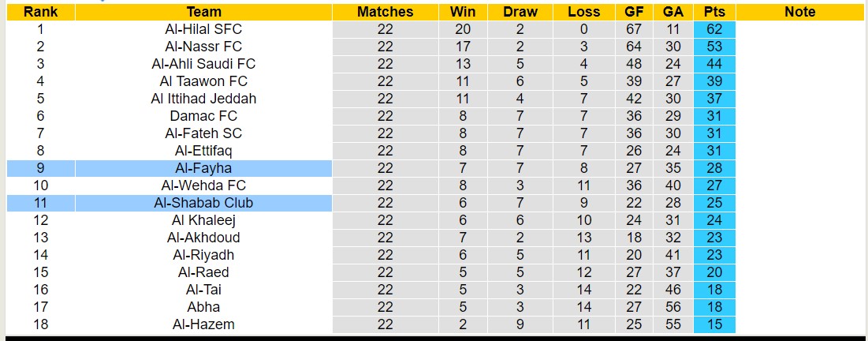This screenshot has height=341, width=868.
Task: Click the Al-Wehda FC team name
Action: [x=203, y=185]
